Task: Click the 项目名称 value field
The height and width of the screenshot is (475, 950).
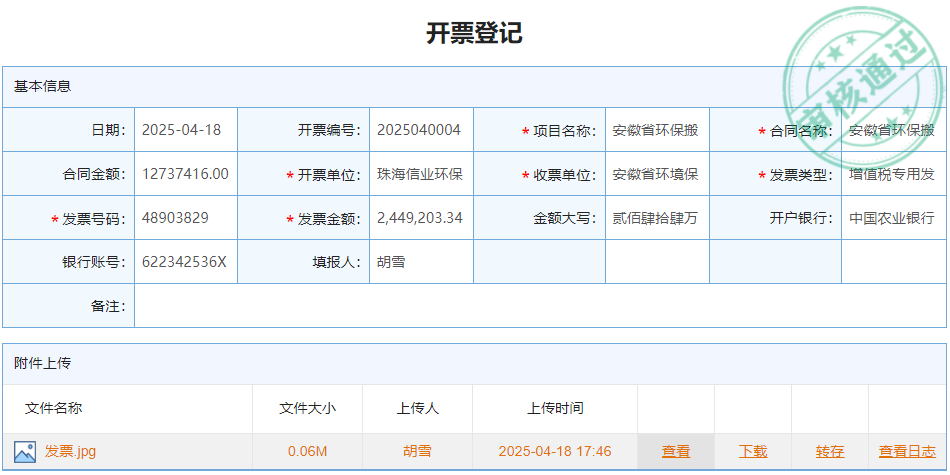Action: click(x=656, y=130)
